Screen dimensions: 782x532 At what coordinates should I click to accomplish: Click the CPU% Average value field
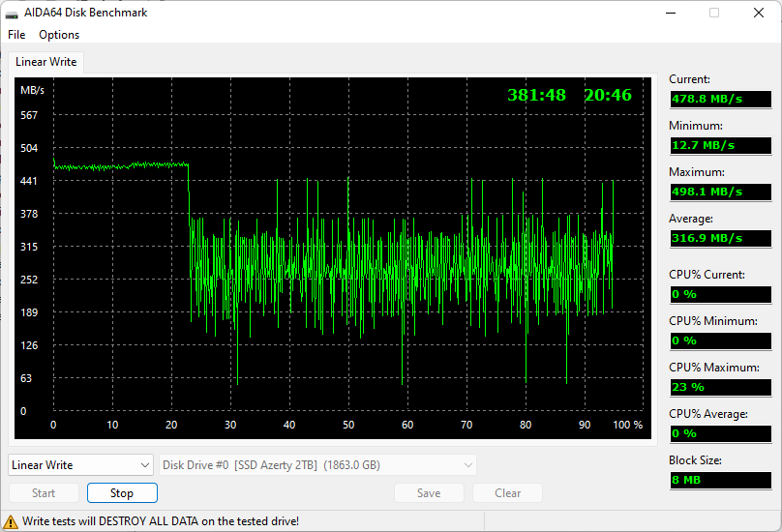(721, 433)
